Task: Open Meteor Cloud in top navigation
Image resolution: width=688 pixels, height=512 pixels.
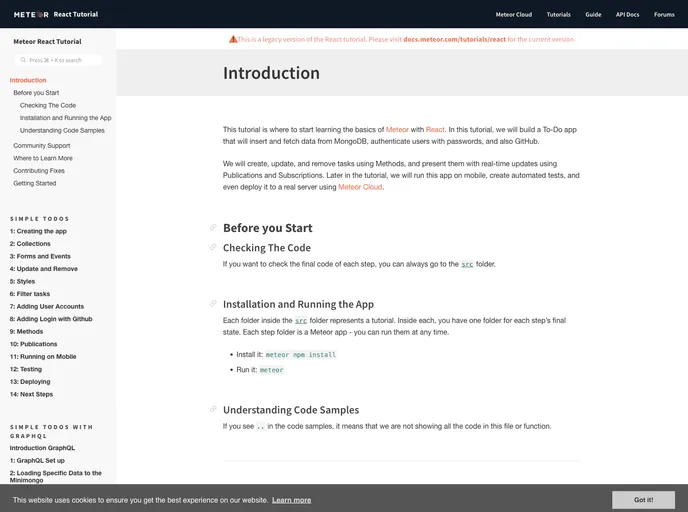Action: click(x=514, y=14)
